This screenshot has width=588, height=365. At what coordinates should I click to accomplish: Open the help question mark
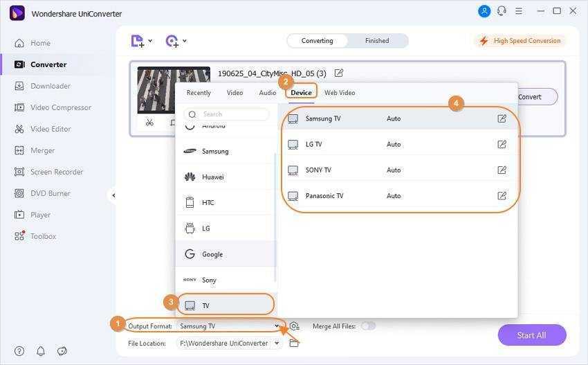coord(19,351)
